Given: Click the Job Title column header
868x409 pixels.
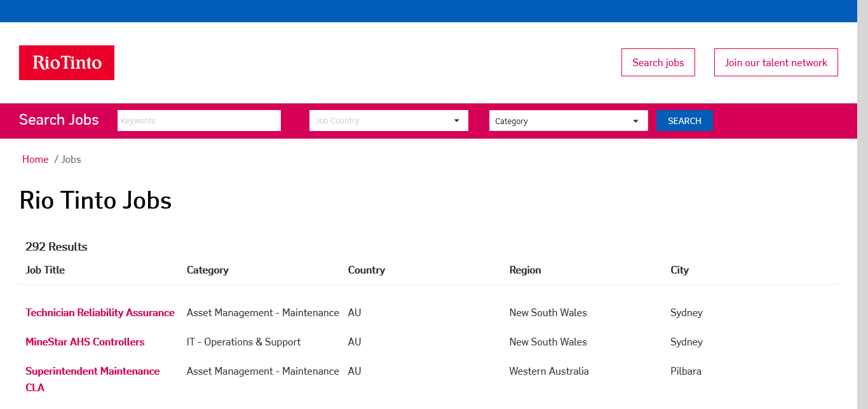Looking at the screenshot, I should [45, 270].
